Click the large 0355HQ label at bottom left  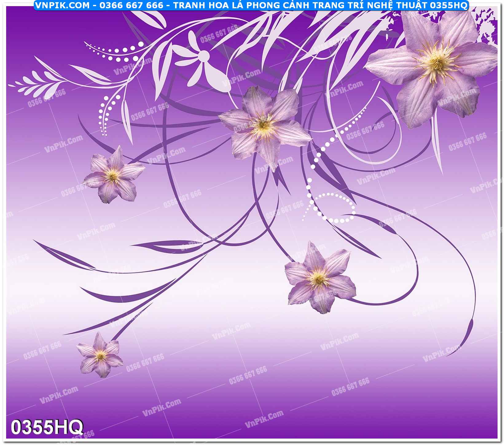(47, 427)
